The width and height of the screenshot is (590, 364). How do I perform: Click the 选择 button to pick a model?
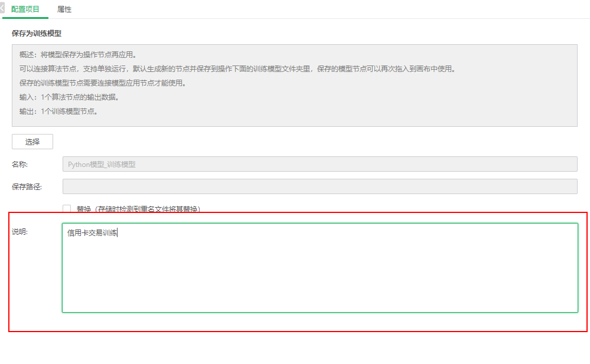point(32,142)
